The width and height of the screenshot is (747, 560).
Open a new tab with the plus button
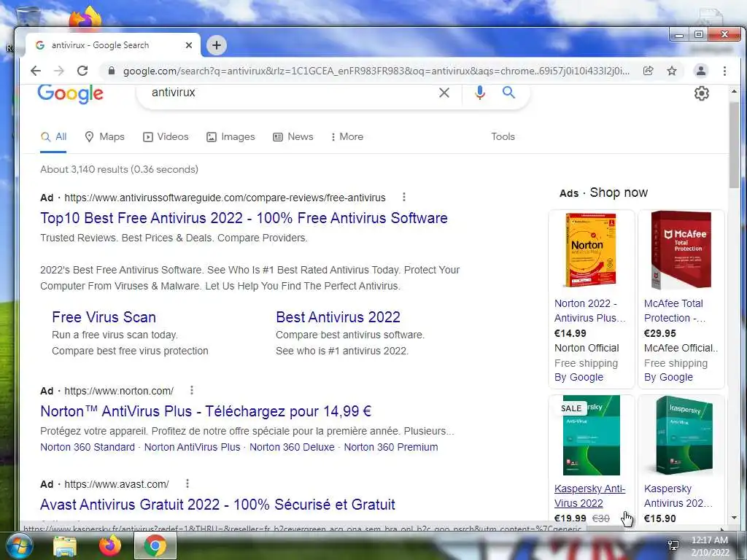(x=217, y=45)
